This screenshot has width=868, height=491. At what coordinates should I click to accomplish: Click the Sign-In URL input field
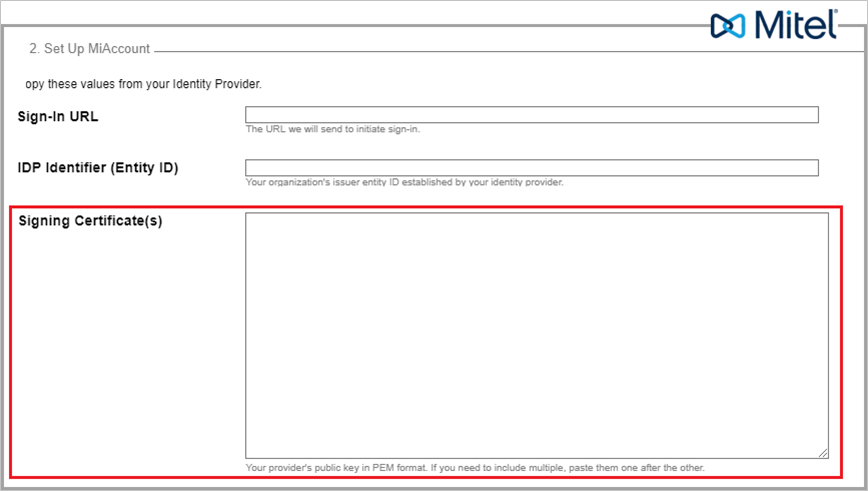pos(531,115)
